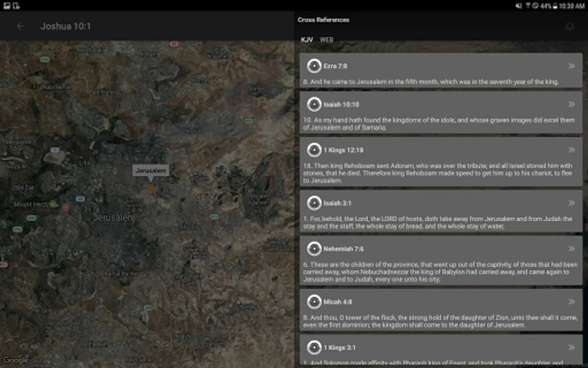Click the large Jerusalem city name on the map
This screenshot has width=588, height=368.
pyautogui.click(x=114, y=218)
